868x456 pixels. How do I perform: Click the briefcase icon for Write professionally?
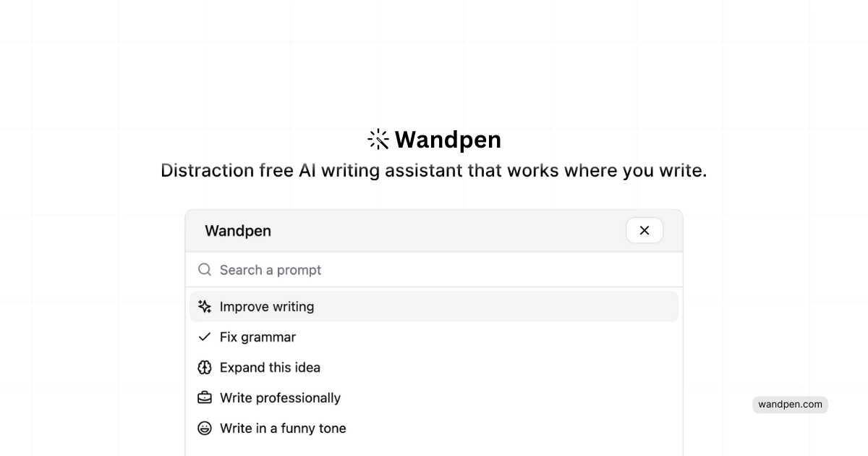(205, 397)
